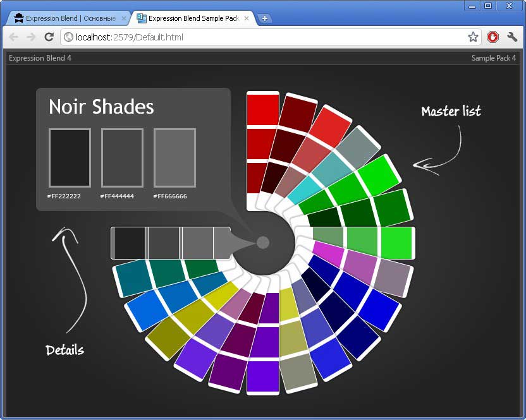Viewport: 526px width, 420px height.
Task: Click the Noir Shades title
Action: pyautogui.click(x=101, y=107)
